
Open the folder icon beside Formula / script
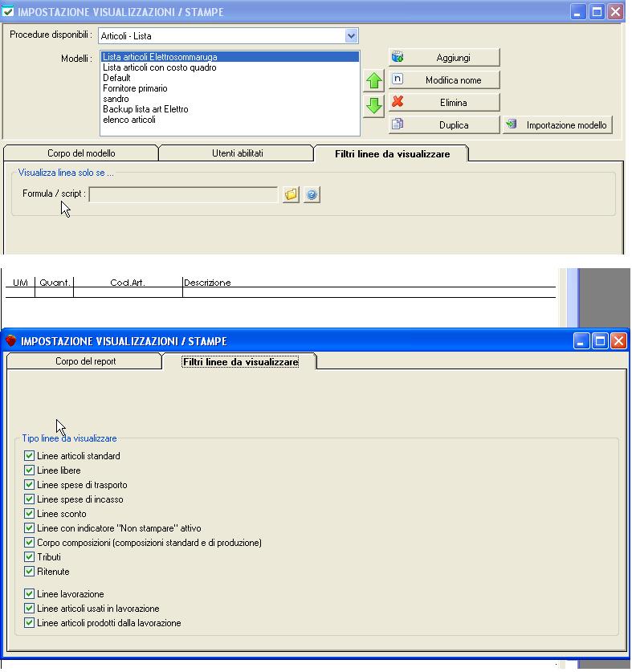291,194
